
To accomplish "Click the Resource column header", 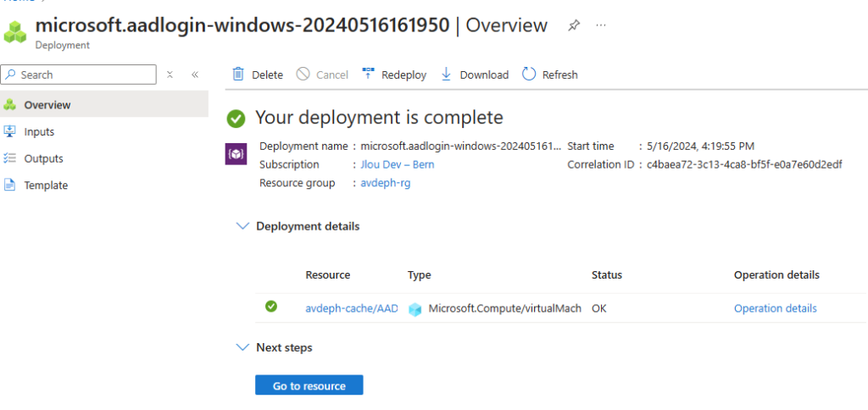I will click(x=328, y=275).
